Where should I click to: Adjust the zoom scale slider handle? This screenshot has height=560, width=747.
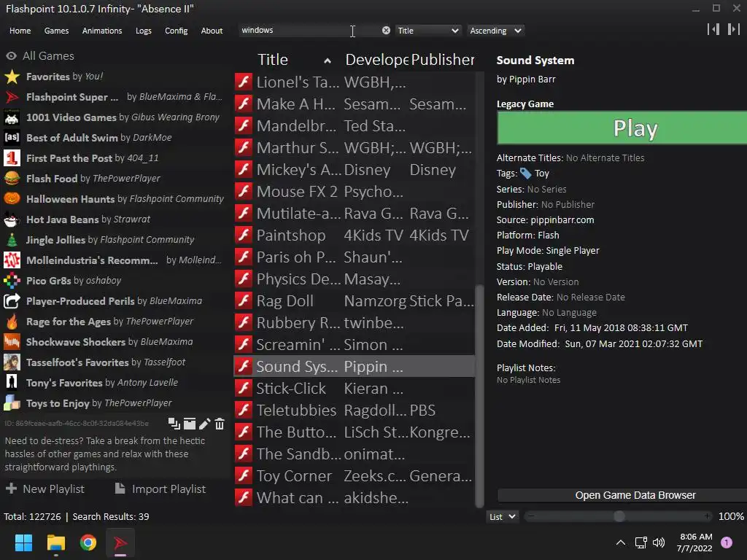tap(619, 516)
